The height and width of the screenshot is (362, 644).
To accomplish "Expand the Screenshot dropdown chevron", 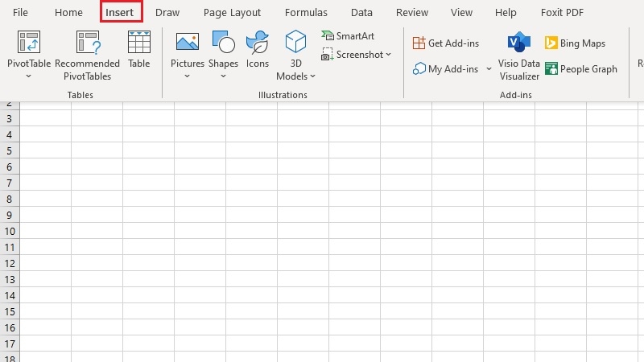I will tap(388, 54).
